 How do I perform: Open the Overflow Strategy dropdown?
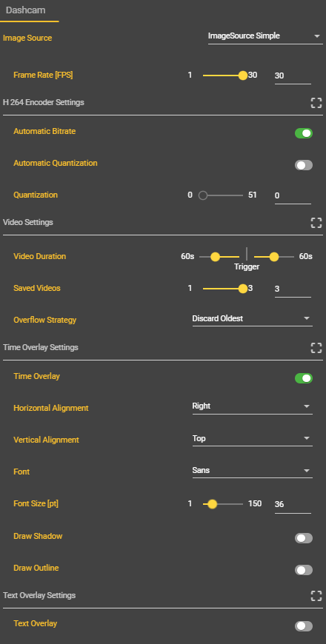click(x=253, y=319)
